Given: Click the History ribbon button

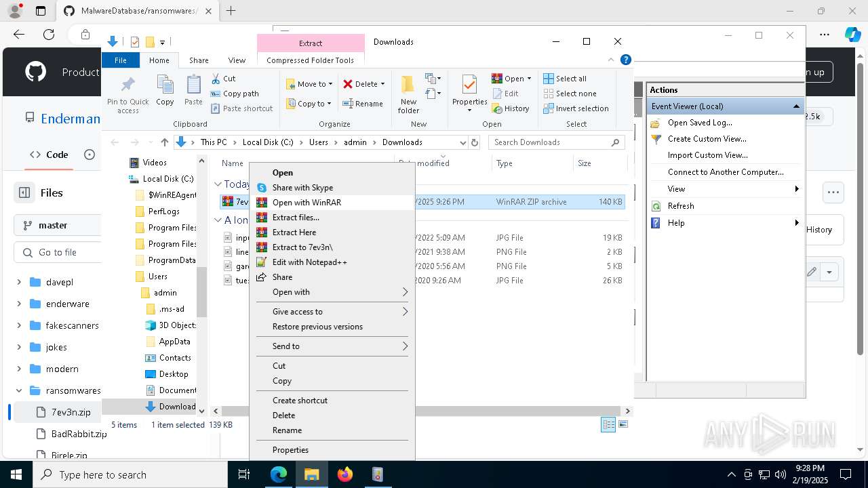Looking at the screenshot, I should click(x=511, y=108).
